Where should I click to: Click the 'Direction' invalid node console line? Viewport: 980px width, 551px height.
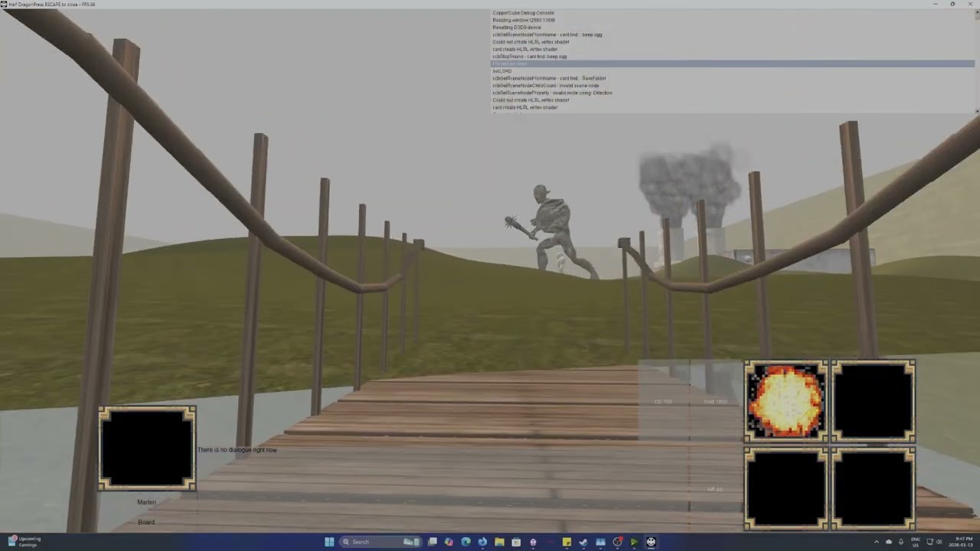click(x=552, y=93)
